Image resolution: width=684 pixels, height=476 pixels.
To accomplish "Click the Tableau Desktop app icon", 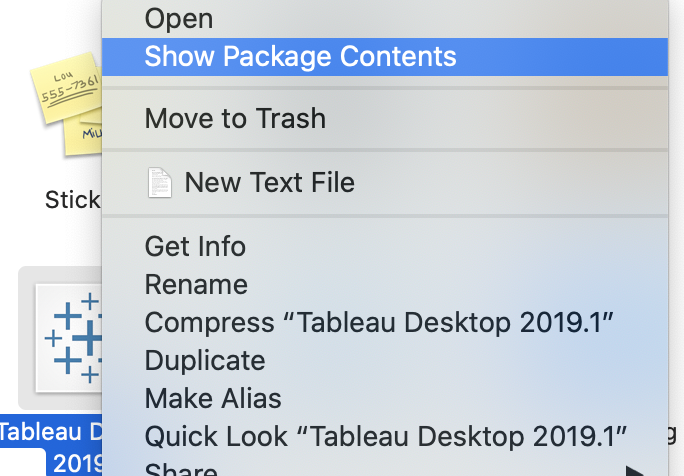I will pos(69,338).
